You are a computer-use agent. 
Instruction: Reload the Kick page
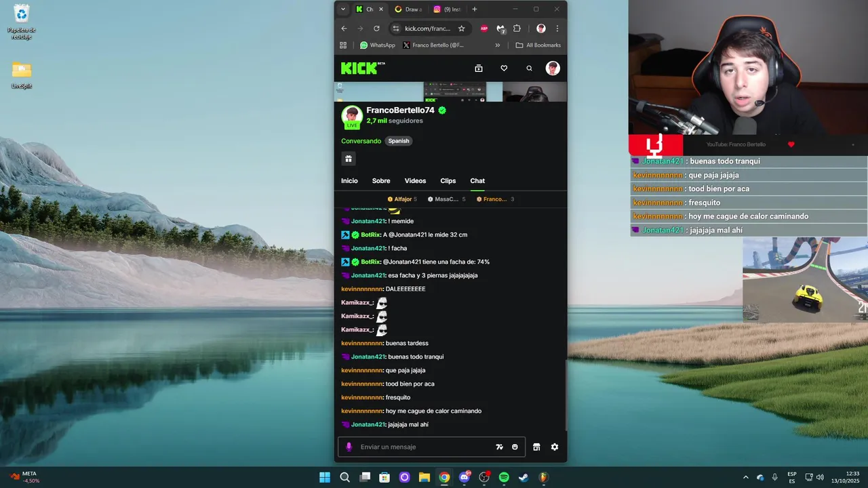[x=376, y=28]
